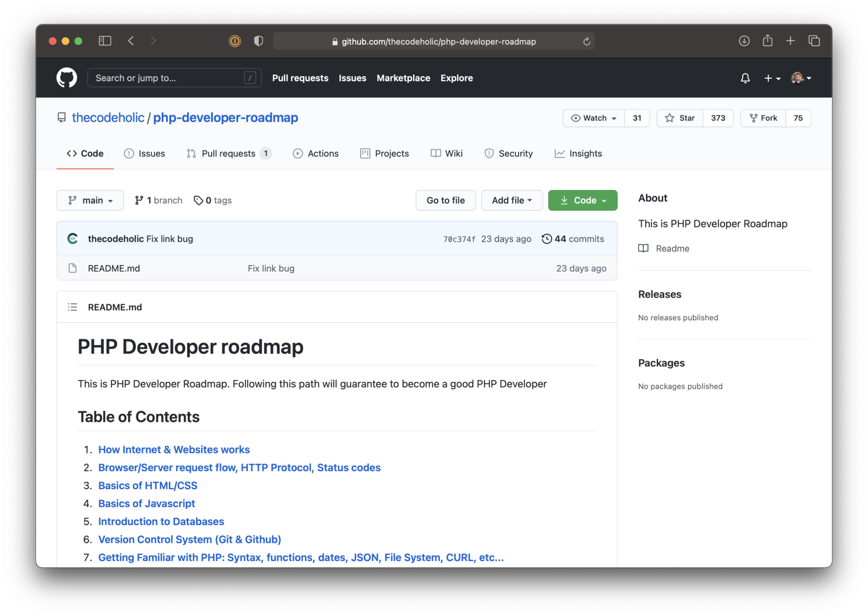Image resolution: width=868 pixels, height=615 pixels.
Task: Open the green Code dropdown
Action: click(x=582, y=200)
